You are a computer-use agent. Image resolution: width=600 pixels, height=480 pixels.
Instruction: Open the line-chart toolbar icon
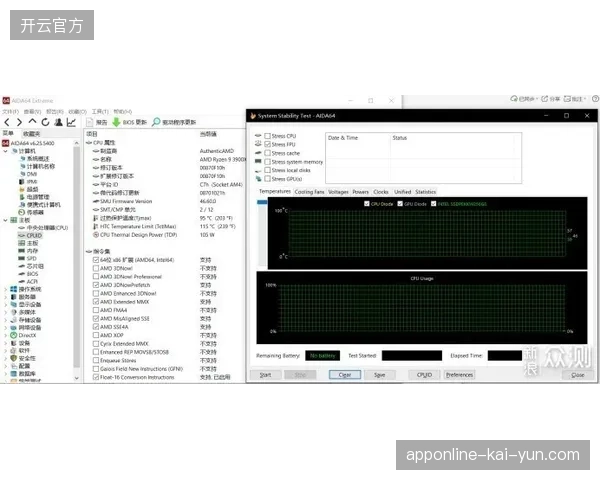pyautogui.click(x=71, y=122)
